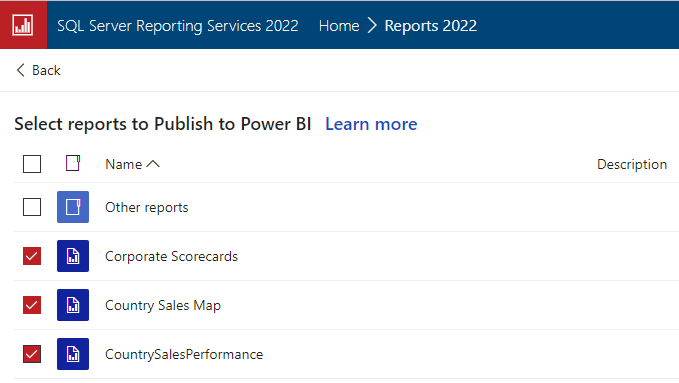The height and width of the screenshot is (383, 679).
Task: Click the Back arrow chevron
Action: (20, 70)
